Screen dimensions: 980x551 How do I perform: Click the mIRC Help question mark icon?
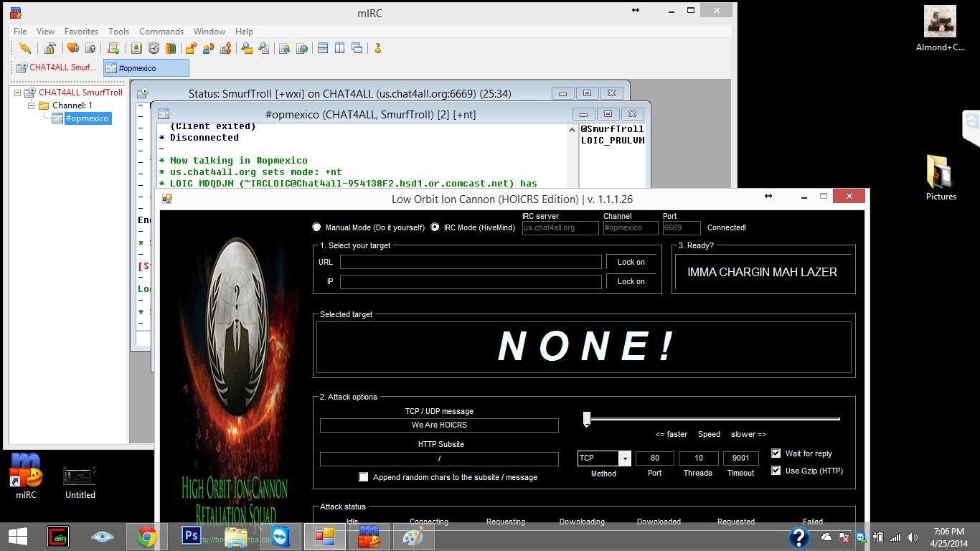click(377, 48)
